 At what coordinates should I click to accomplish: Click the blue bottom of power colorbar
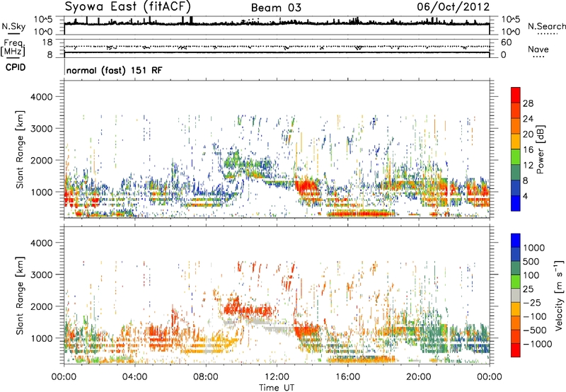(x=516, y=203)
